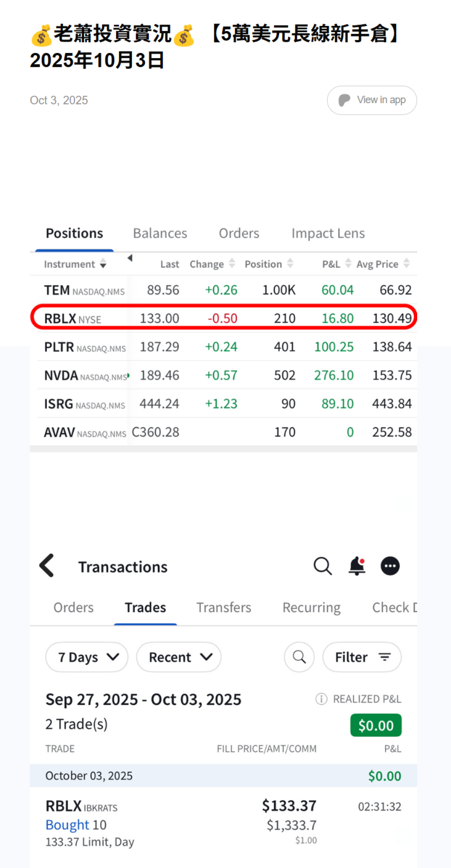This screenshot has height=868, width=451.
Task: Click the View in app button
Action: [372, 100]
